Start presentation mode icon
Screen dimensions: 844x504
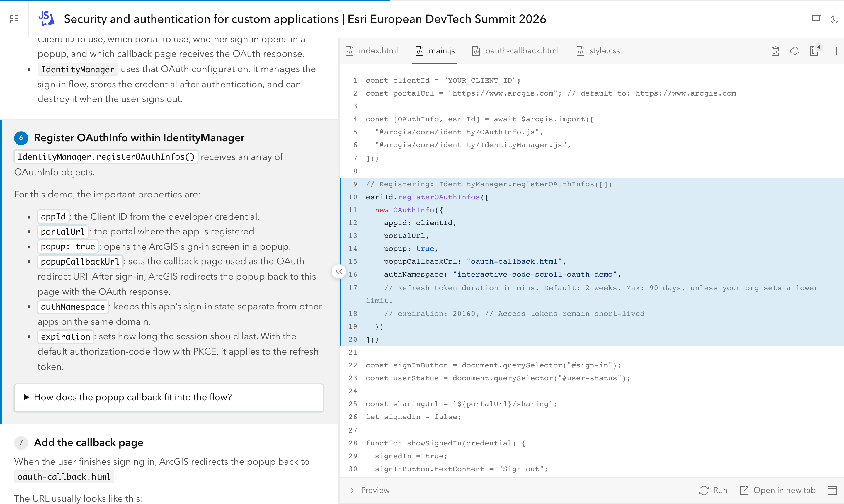[x=816, y=19]
